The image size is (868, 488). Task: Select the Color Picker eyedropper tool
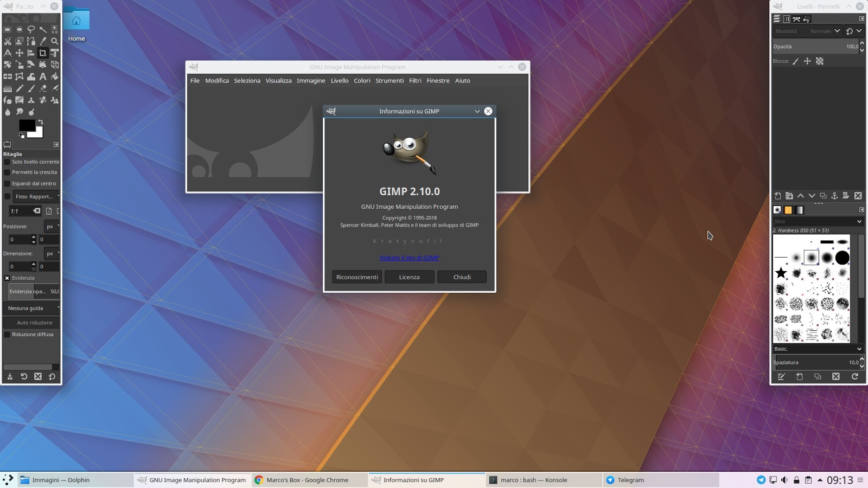(x=43, y=41)
